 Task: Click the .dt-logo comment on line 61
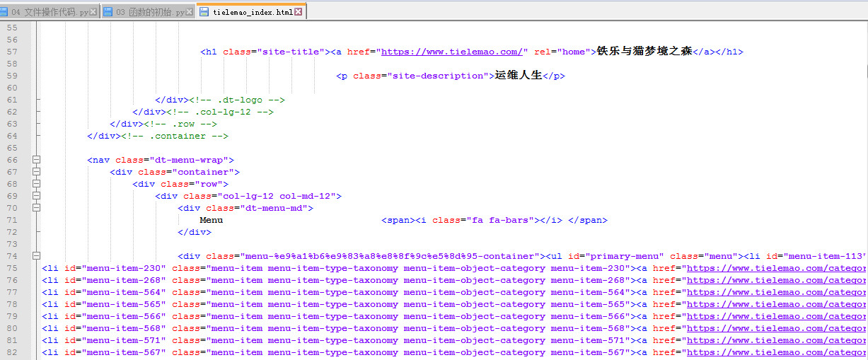point(237,100)
